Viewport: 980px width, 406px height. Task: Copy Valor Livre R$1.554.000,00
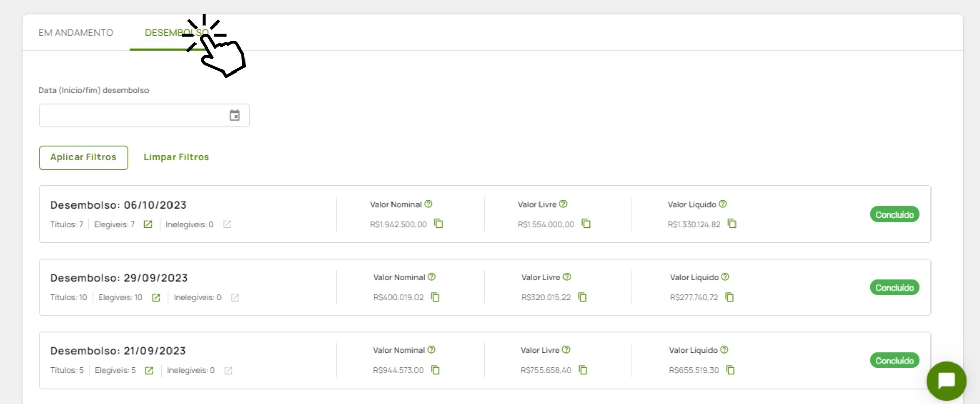pyautogui.click(x=586, y=224)
